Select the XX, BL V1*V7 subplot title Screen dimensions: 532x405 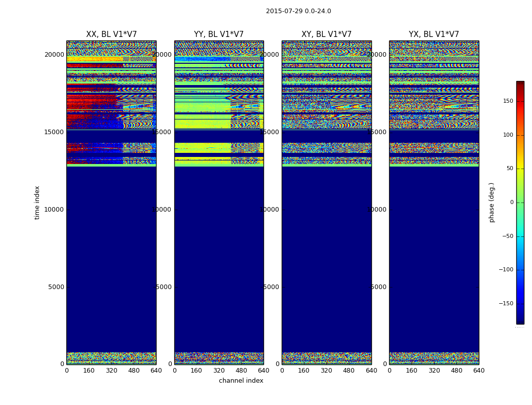111,34
